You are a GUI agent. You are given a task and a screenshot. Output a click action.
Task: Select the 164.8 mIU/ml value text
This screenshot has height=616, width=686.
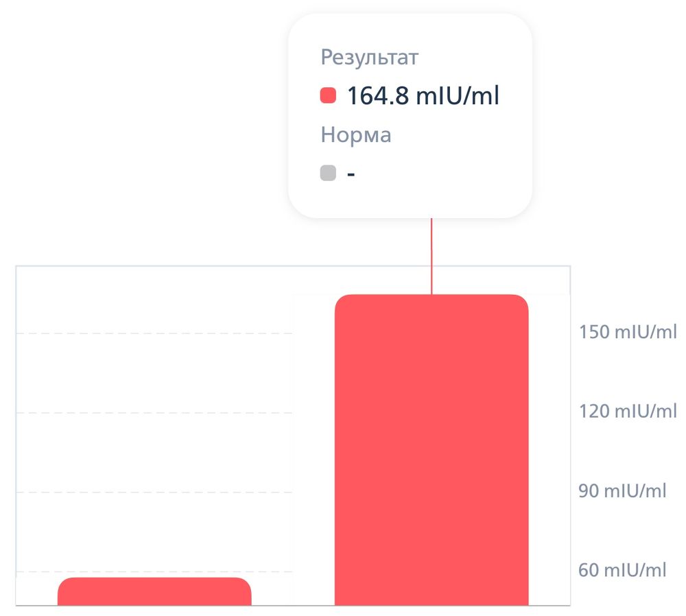tap(423, 95)
